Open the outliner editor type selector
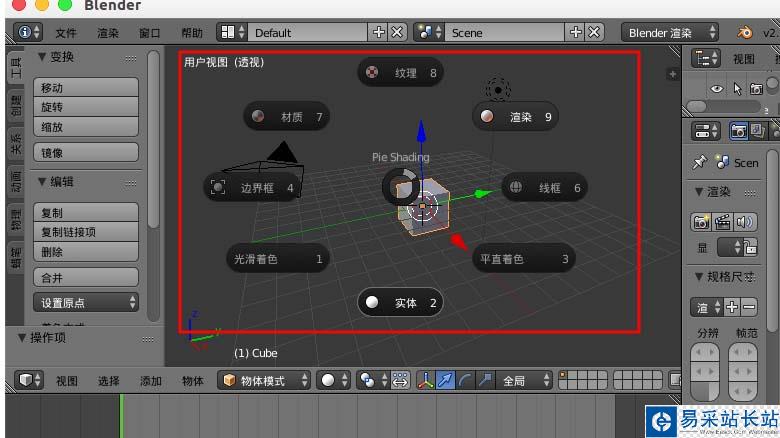 pos(705,59)
